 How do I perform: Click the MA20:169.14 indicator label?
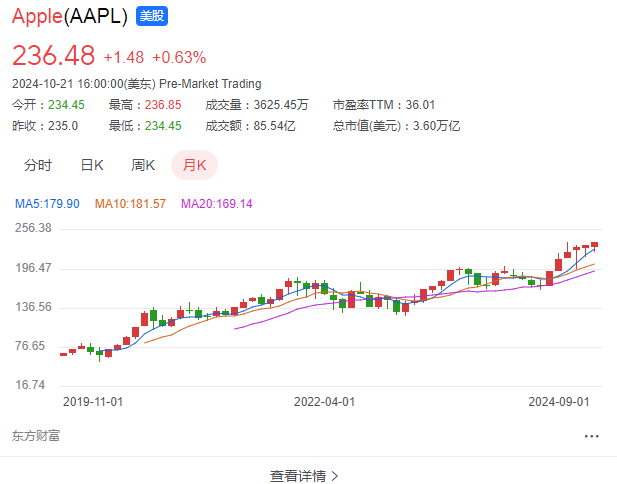tap(216, 204)
